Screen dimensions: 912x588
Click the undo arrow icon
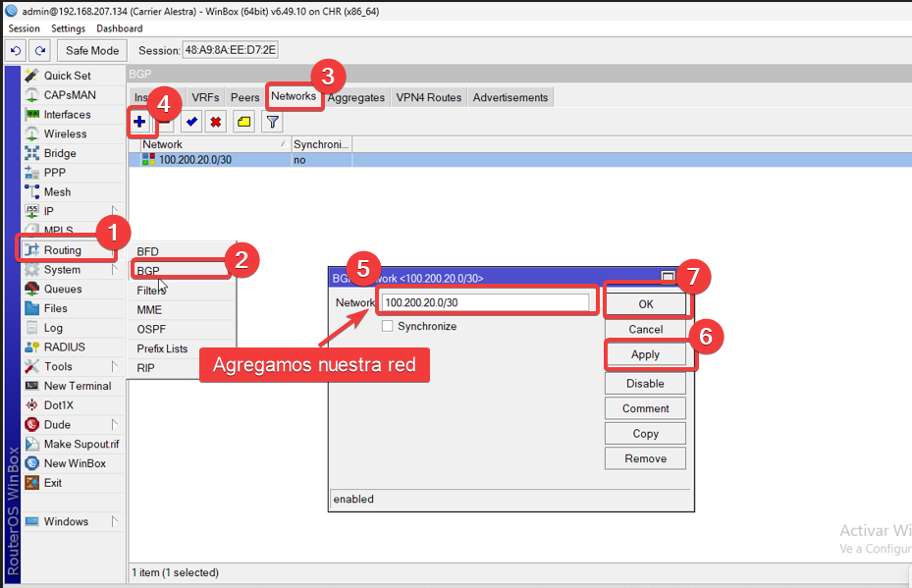click(13, 49)
